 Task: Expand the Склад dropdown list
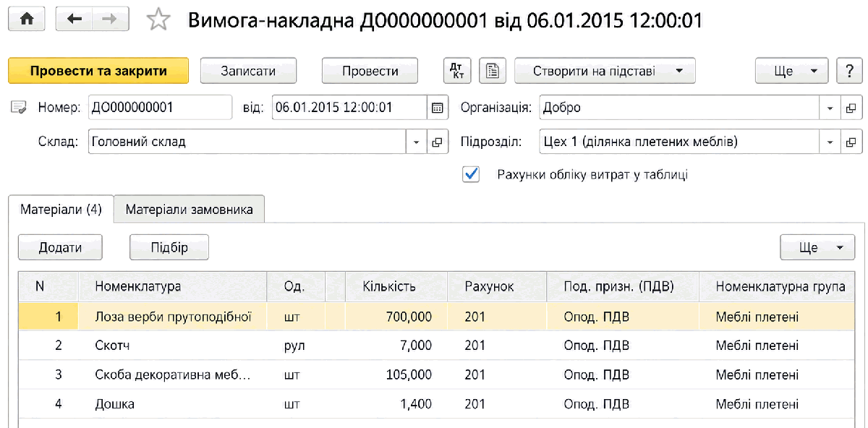[x=416, y=142]
